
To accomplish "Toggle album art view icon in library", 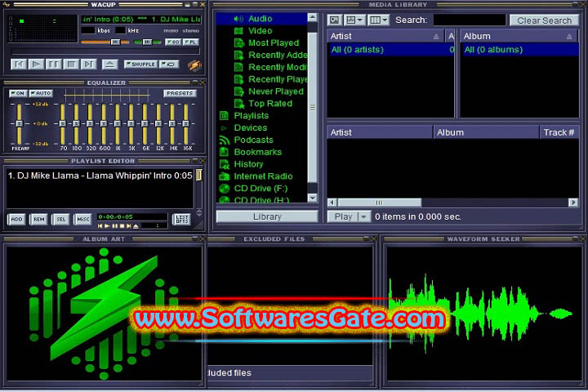I will pos(335,20).
